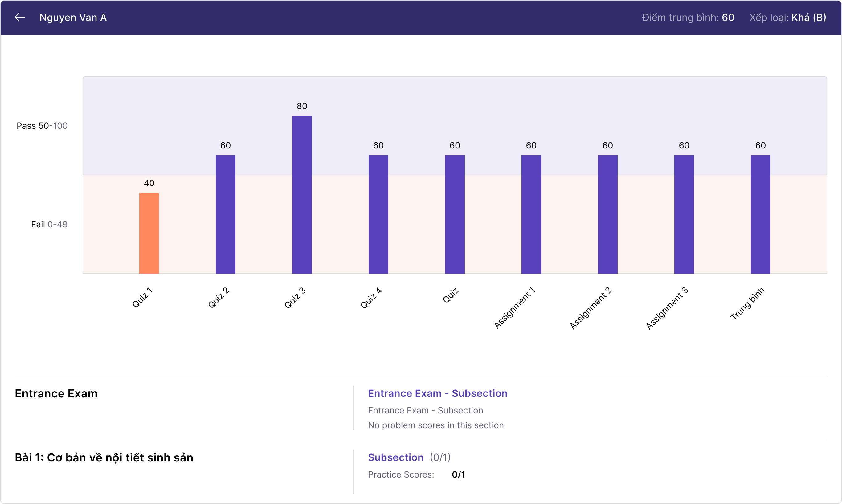Select the Assignment 1 score bar
The image size is (842, 504).
[x=531, y=214]
